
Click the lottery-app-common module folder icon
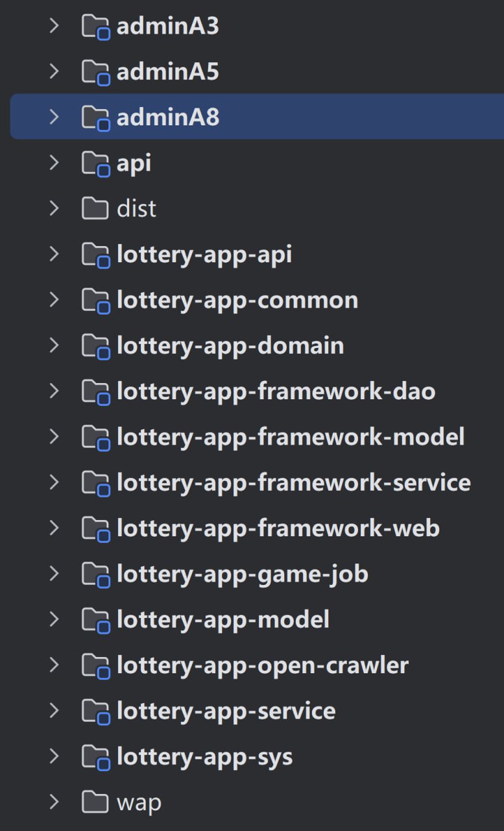tap(95, 301)
